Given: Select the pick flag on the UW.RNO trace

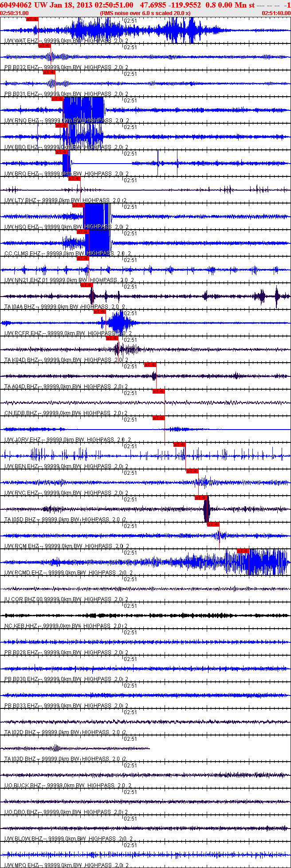Looking at the screenshot, I should pyautogui.click(x=57, y=99).
